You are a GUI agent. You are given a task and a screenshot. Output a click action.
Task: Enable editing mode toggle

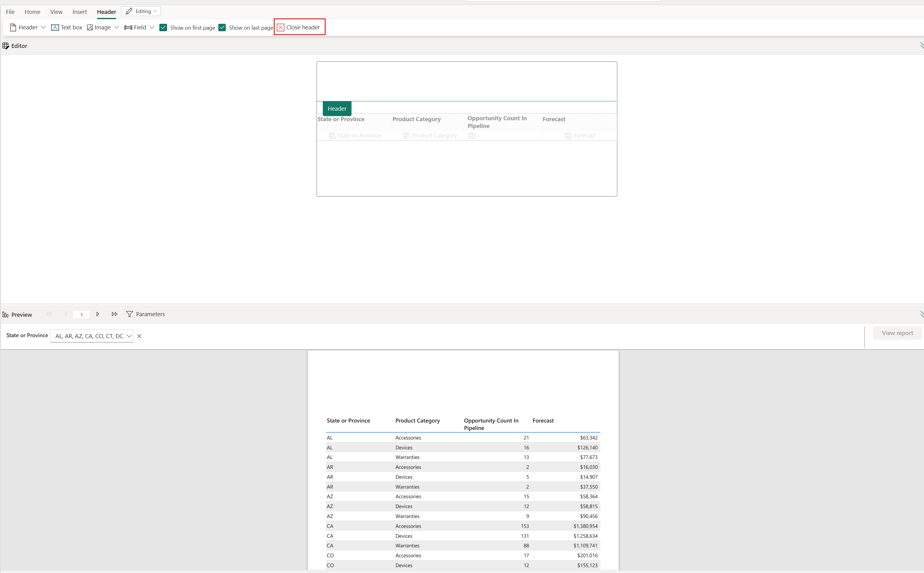(141, 11)
